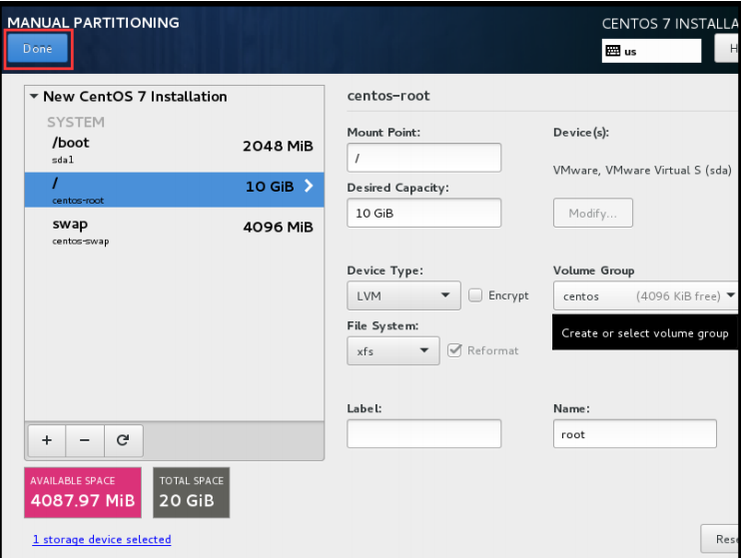Click the 2048 MiB size value
Image resolution: width=741 pixels, height=560 pixels.
pyautogui.click(x=278, y=146)
